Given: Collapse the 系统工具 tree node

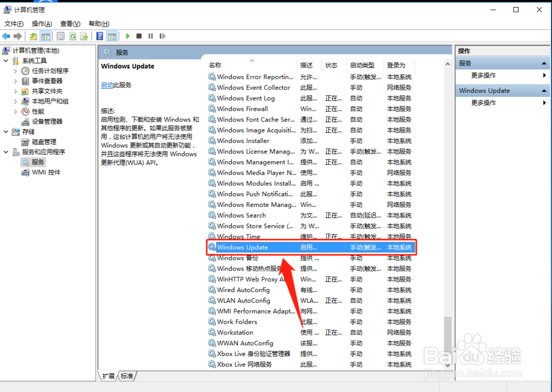Looking at the screenshot, I should tap(6, 61).
